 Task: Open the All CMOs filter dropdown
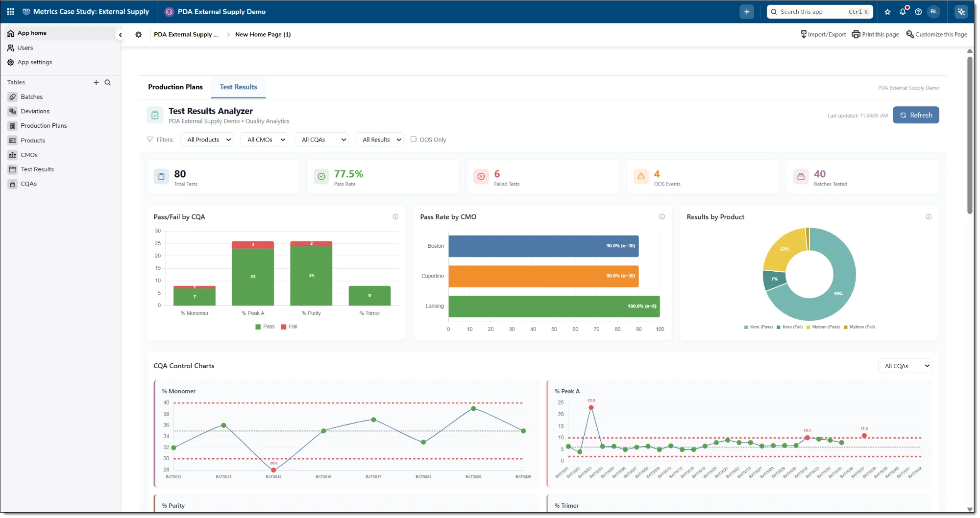264,139
